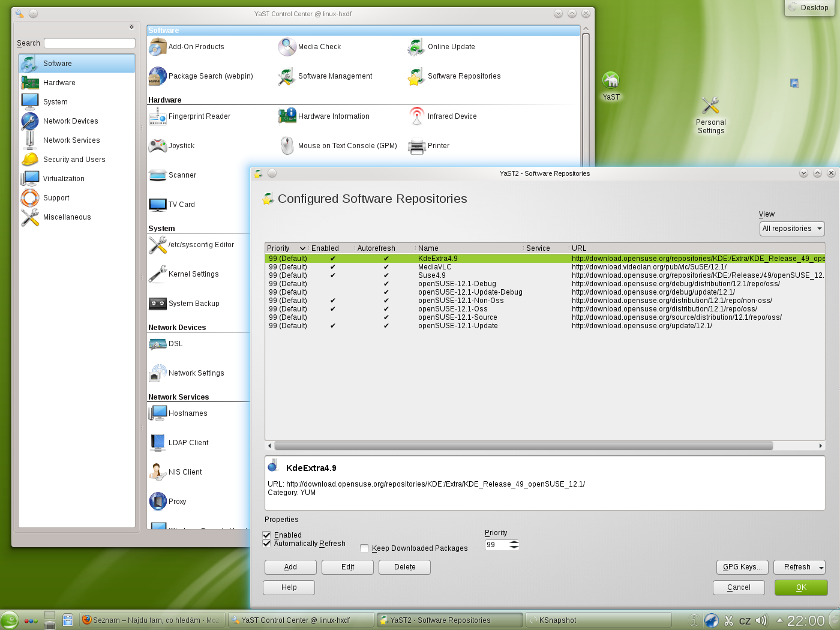
Task: Open the Refresh button dropdown menu
Action: tap(821, 568)
